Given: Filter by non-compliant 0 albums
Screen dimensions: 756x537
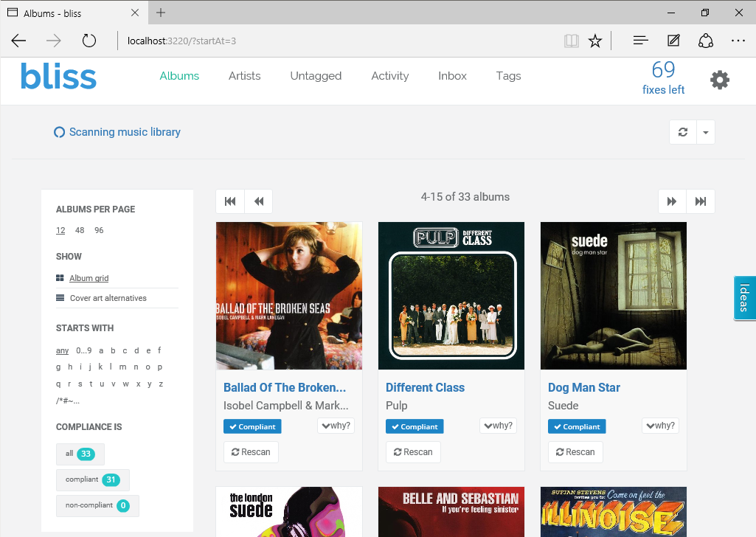Looking at the screenshot, I should click(x=97, y=506).
